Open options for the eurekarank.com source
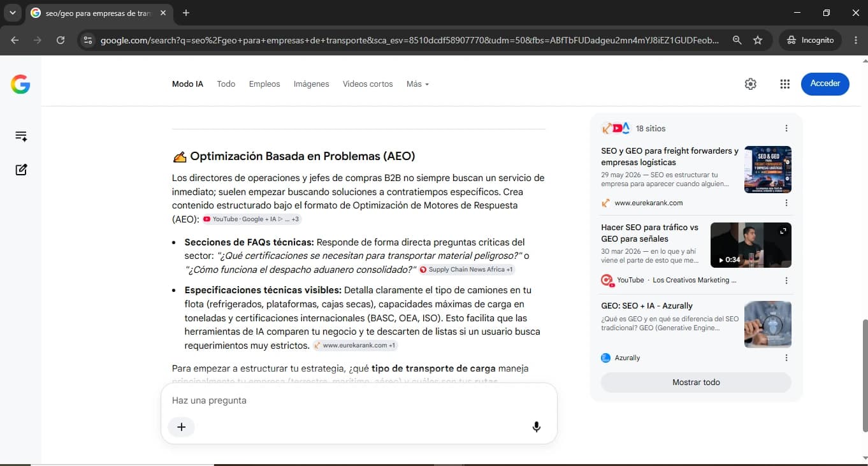Image resolution: width=868 pixels, height=466 pixels. coord(786,203)
